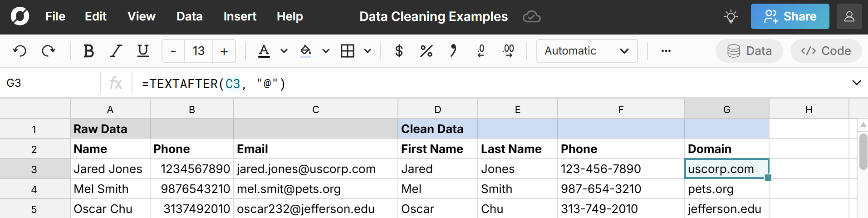Expand the borders dropdown arrow

[x=368, y=51]
